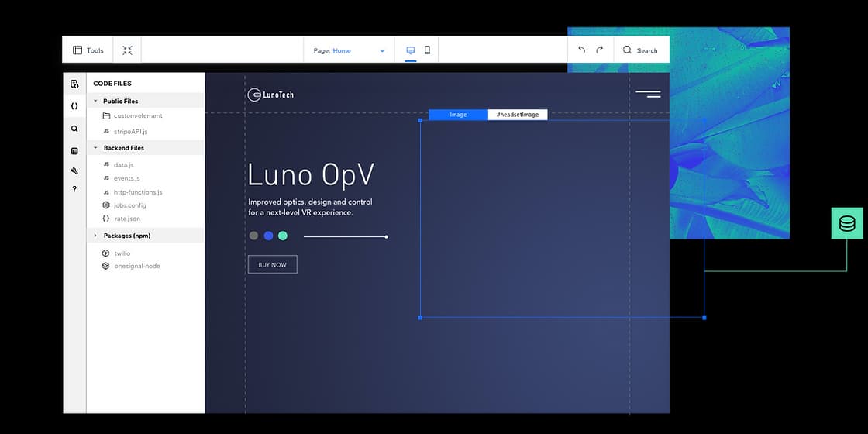The height and width of the screenshot is (434, 868).
Task: Open the wrench tools icon in sidebar
Action: (x=74, y=170)
